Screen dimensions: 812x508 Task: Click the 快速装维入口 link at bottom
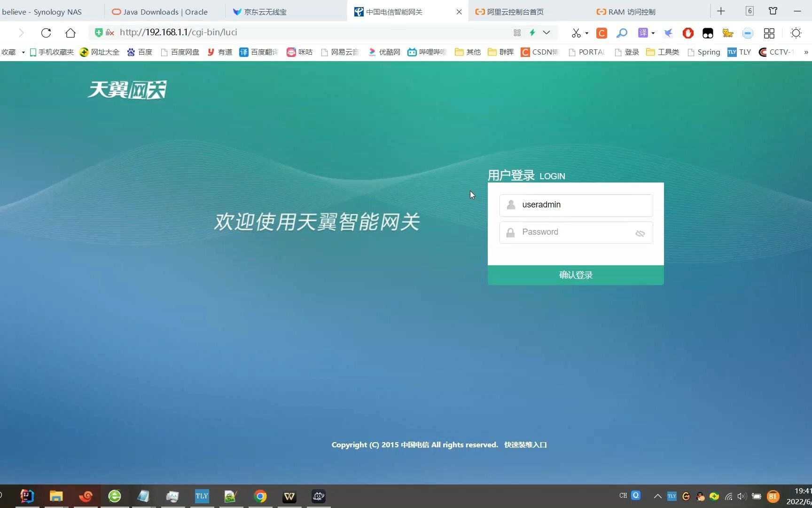(526, 444)
